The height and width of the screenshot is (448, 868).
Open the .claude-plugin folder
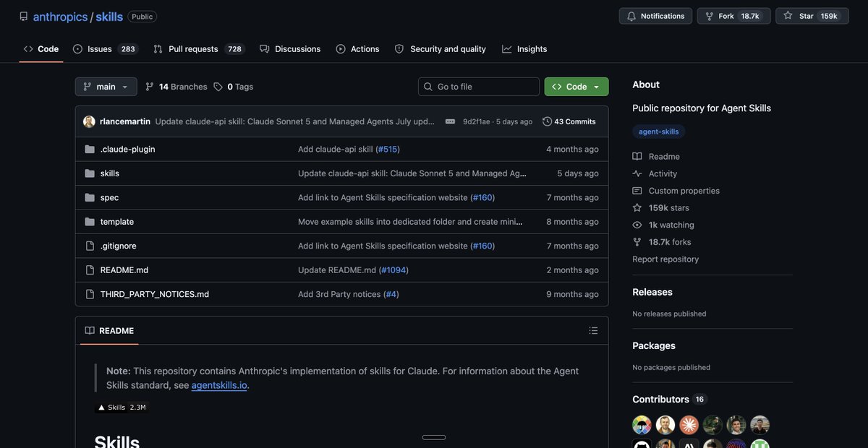(128, 150)
